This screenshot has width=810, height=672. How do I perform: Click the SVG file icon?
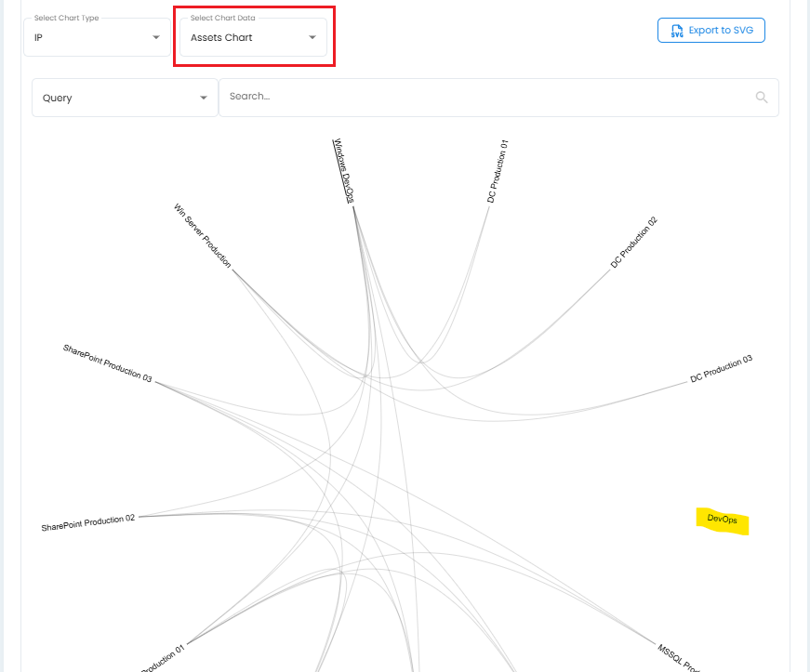tap(676, 31)
